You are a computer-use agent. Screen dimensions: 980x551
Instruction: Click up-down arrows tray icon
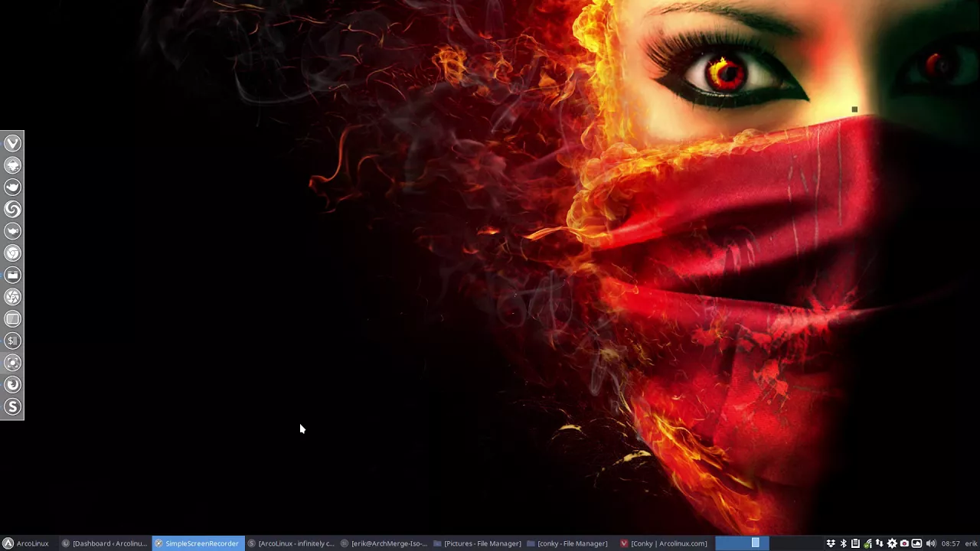coord(880,543)
